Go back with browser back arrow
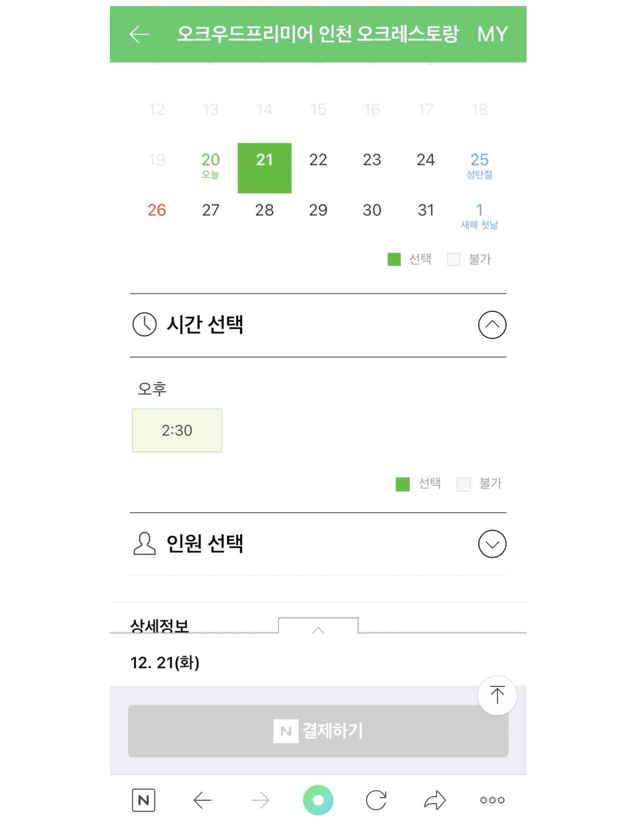This screenshot has width=630, height=840. (202, 800)
